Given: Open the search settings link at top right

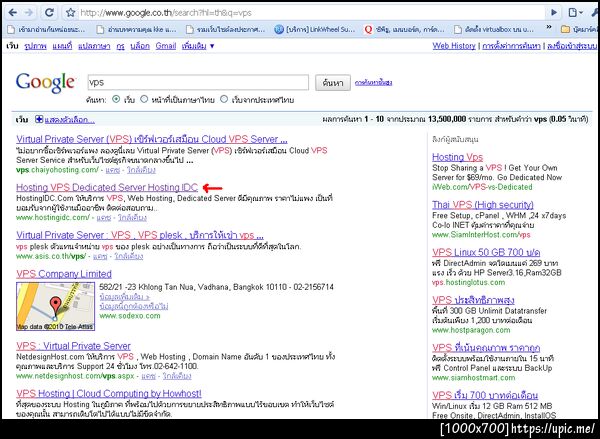Looking at the screenshot, I should tap(511, 46).
